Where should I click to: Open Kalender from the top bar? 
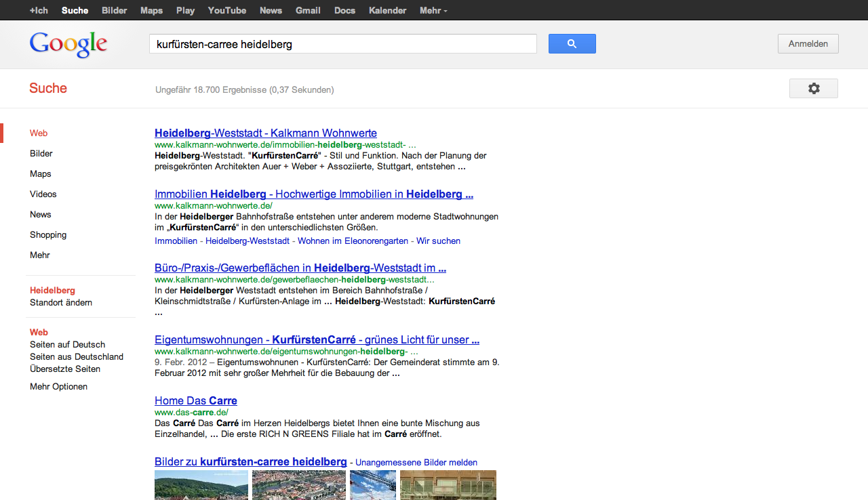tap(388, 10)
